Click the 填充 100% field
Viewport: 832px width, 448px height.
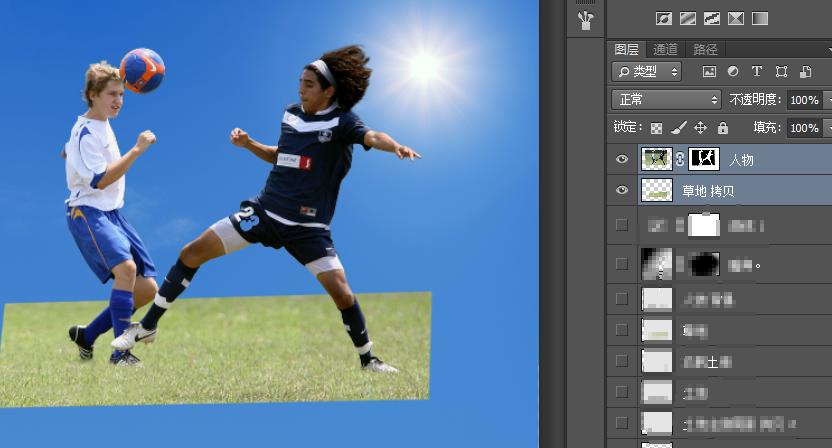tap(805, 128)
